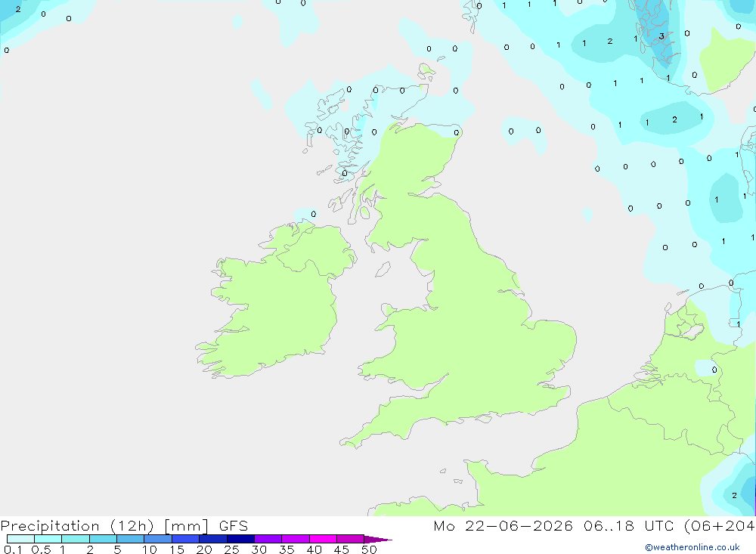This screenshot has height=554, width=756.
Task: Click the 5–10 mm blue legend swatch
Action: pyautogui.click(x=131, y=539)
